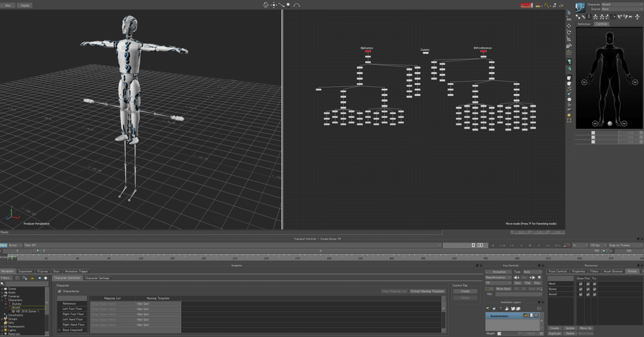Click the play forward button in transport
The image size is (644, 337).
click(x=539, y=245)
